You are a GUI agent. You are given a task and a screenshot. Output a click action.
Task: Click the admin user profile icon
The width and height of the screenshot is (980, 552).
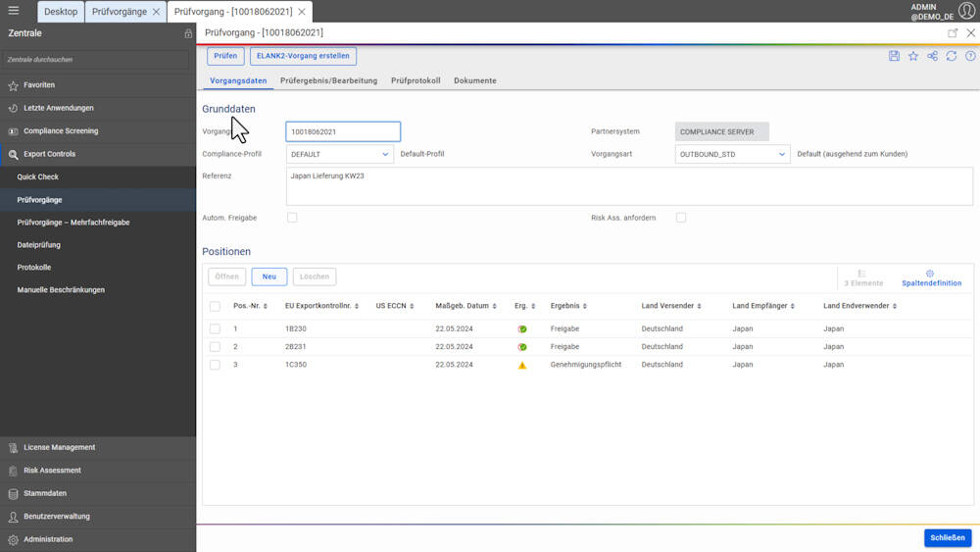click(966, 12)
